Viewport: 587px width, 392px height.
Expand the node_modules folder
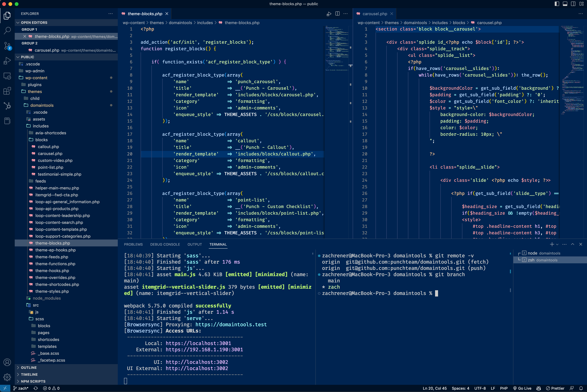pos(66,298)
